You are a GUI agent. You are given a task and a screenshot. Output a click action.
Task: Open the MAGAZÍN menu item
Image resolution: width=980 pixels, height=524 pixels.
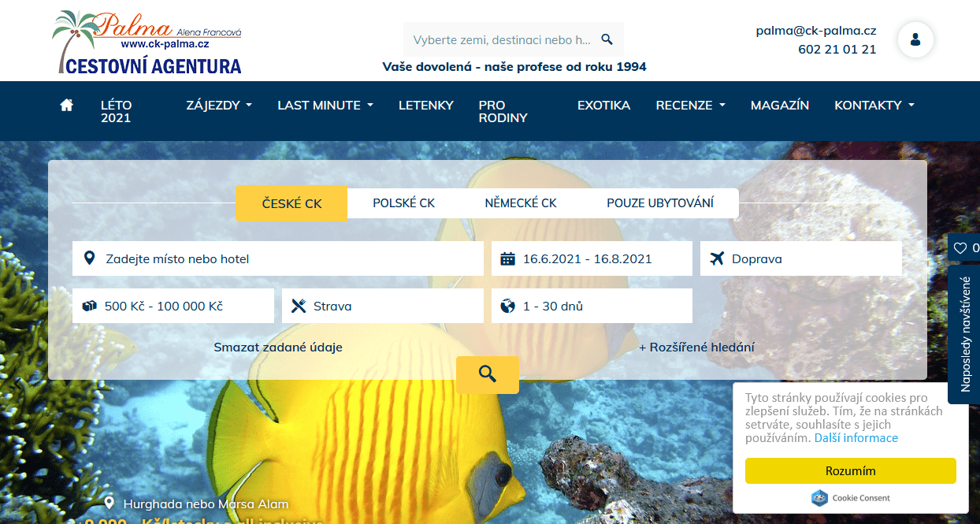(780, 105)
